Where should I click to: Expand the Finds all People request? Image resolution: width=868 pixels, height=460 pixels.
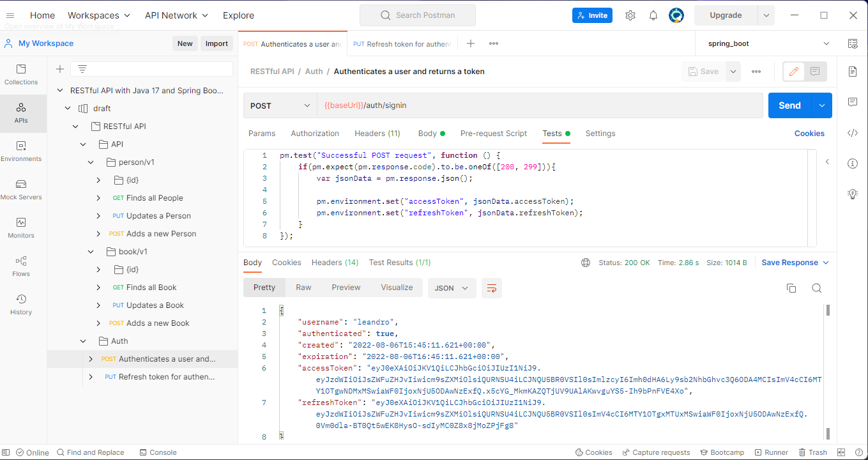point(98,198)
